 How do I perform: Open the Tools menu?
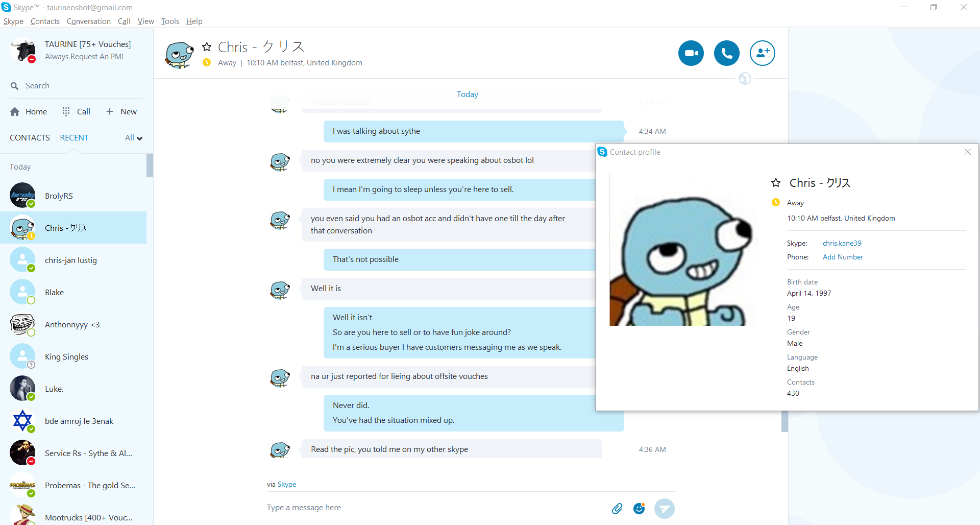point(170,21)
